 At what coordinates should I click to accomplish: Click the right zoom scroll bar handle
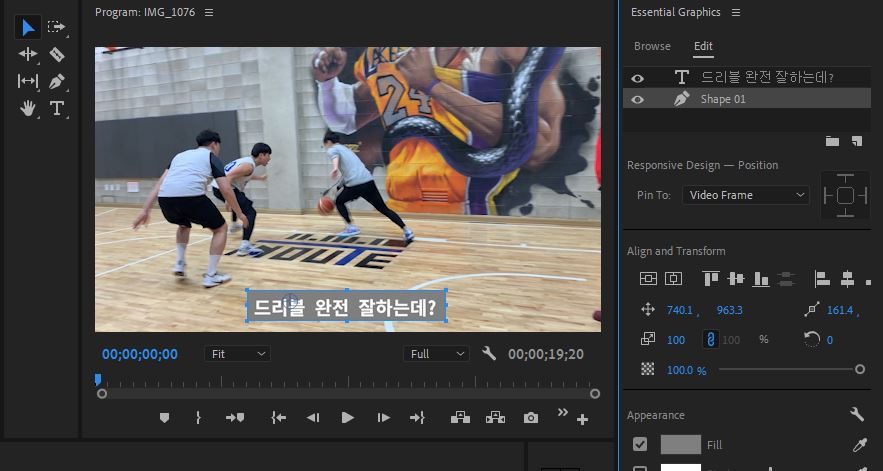595,394
